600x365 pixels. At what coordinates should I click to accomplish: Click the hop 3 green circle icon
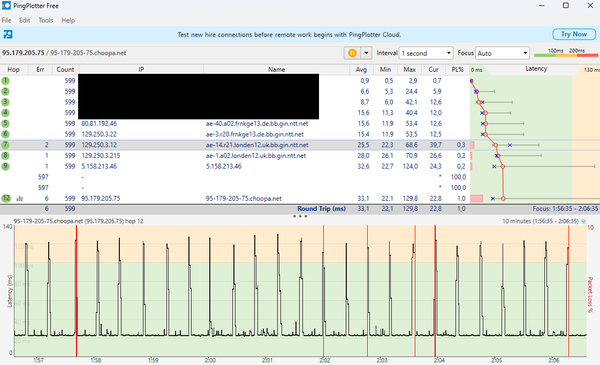point(5,102)
